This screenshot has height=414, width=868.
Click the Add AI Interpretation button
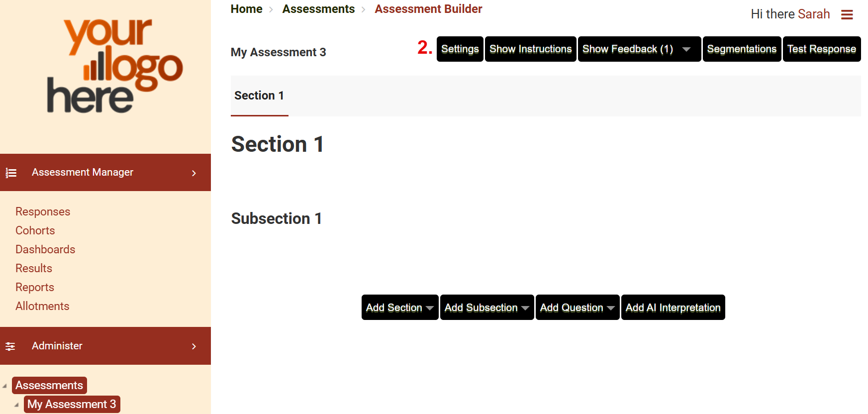point(673,308)
